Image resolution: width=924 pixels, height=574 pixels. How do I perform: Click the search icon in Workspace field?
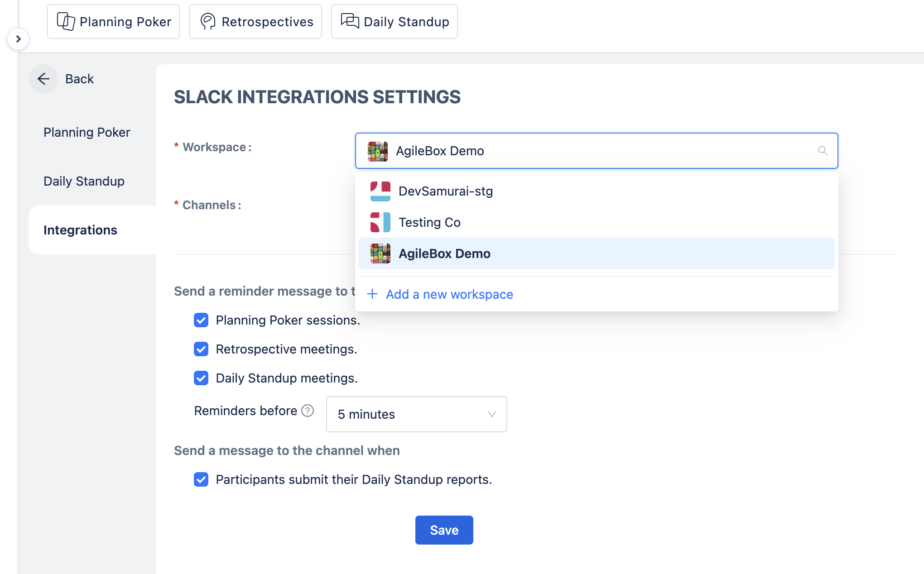[823, 151]
